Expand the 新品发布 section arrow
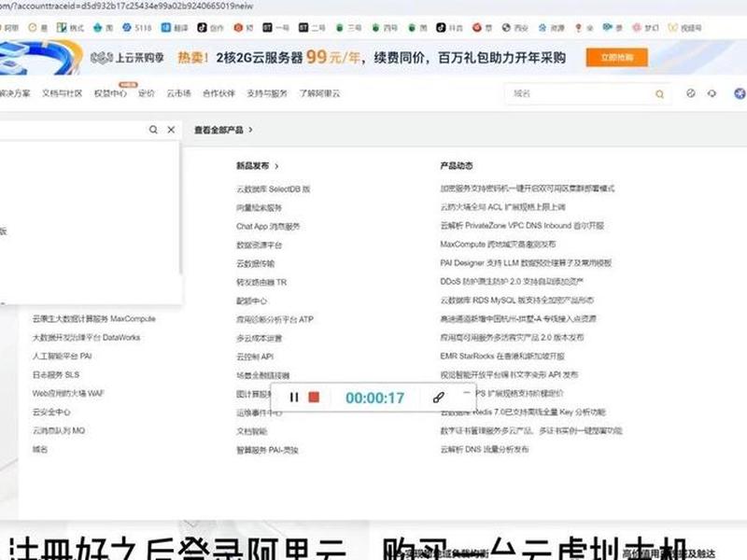The image size is (747, 560). point(276,166)
